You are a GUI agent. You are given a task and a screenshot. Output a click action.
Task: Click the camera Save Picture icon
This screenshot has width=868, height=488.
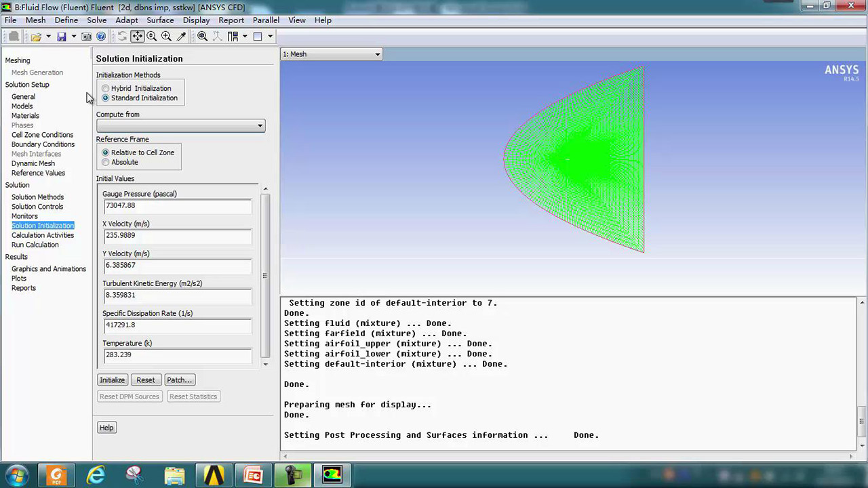[87, 37]
